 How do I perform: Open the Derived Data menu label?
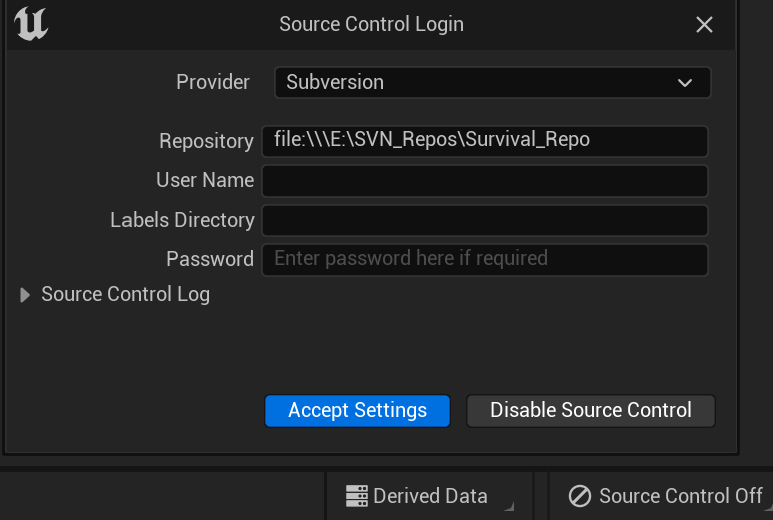tap(430, 496)
